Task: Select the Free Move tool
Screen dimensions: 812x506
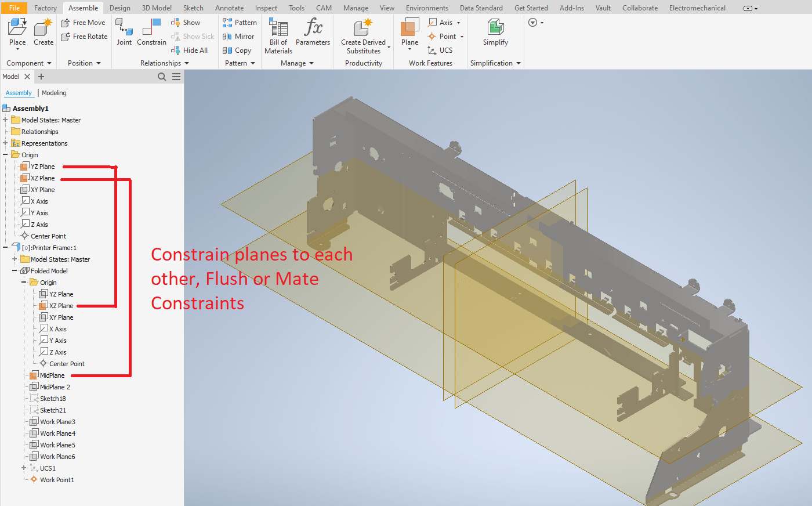Action: point(83,23)
